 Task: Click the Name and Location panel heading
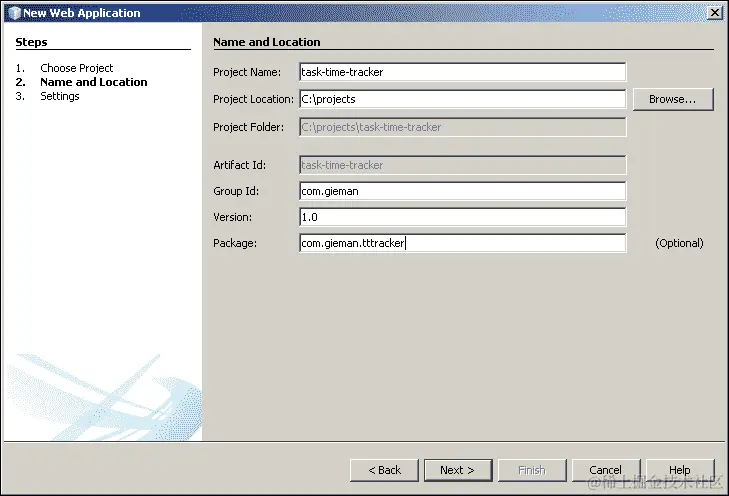pyautogui.click(x=267, y=42)
